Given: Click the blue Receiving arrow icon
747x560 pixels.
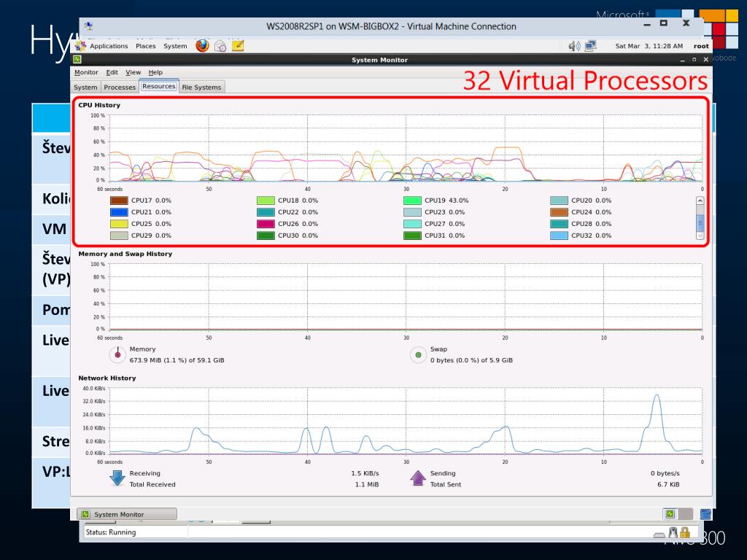Looking at the screenshot, I should pos(117,478).
